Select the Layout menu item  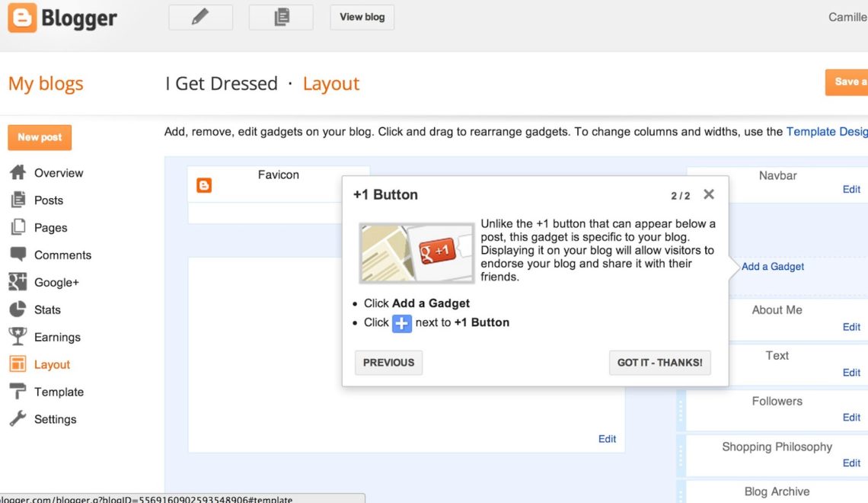point(52,364)
